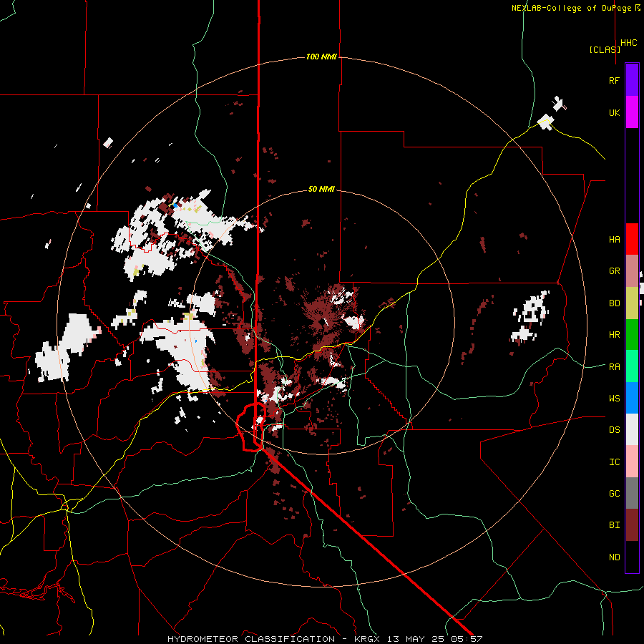The height and width of the screenshot is (644, 644).
Task: Click the HHC product label
Action: click(x=628, y=42)
